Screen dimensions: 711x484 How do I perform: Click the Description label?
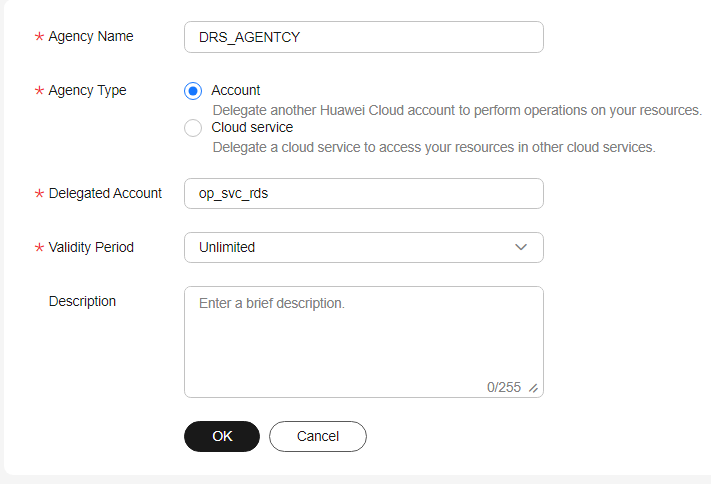tap(83, 301)
